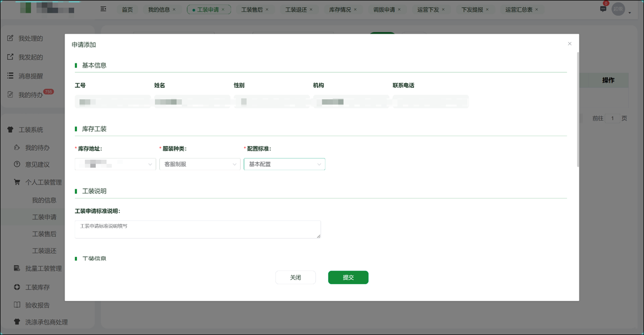Switch to the 运营汇总表 tab

pos(518,10)
